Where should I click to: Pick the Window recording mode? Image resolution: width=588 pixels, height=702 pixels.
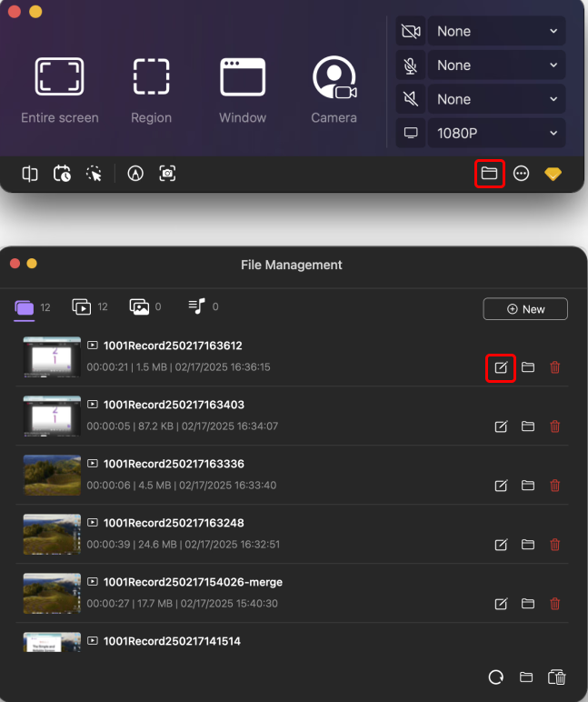point(243,90)
